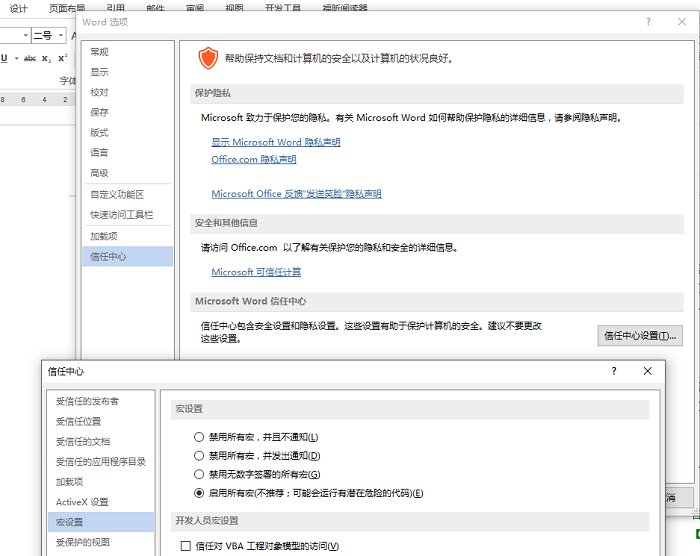Open Microsoft Office 反馈隐私声明 link
The width and height of the screenshot is (700, 556).
click(x=296, y=194)
